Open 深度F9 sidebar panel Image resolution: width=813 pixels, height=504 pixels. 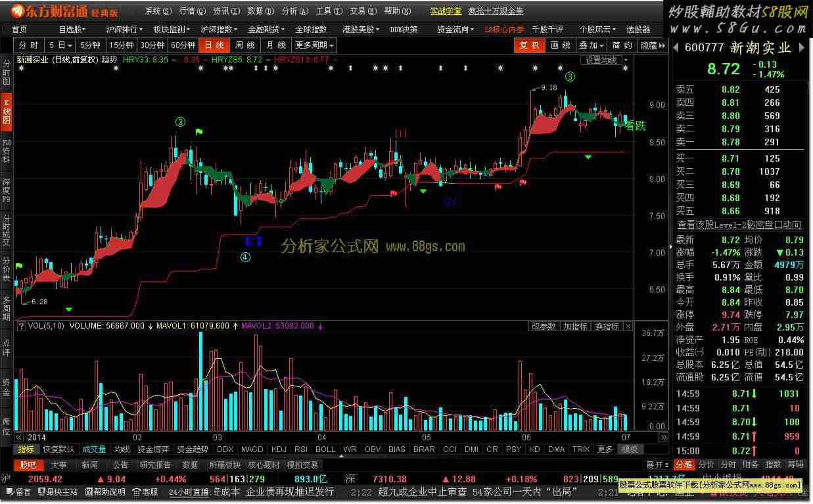(x=7, y=189)
